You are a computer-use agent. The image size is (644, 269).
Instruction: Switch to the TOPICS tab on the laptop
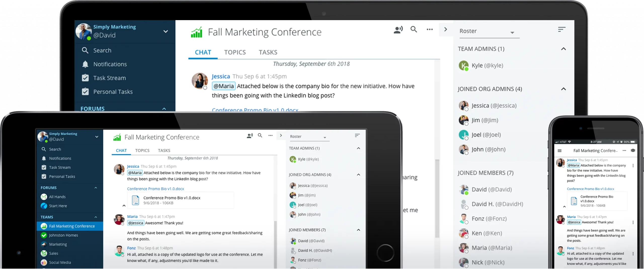point(235,52)
